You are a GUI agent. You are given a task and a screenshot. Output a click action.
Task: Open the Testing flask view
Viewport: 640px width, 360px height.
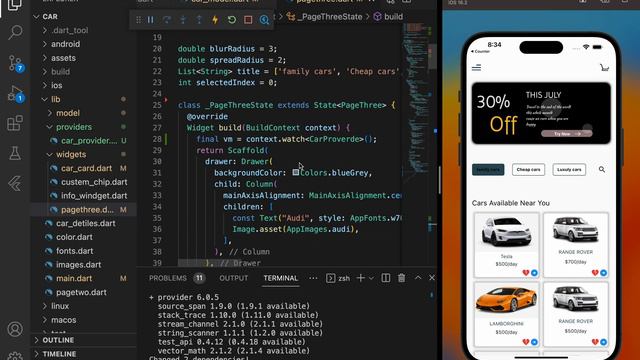pyautogui.click(x=15, y=153)
